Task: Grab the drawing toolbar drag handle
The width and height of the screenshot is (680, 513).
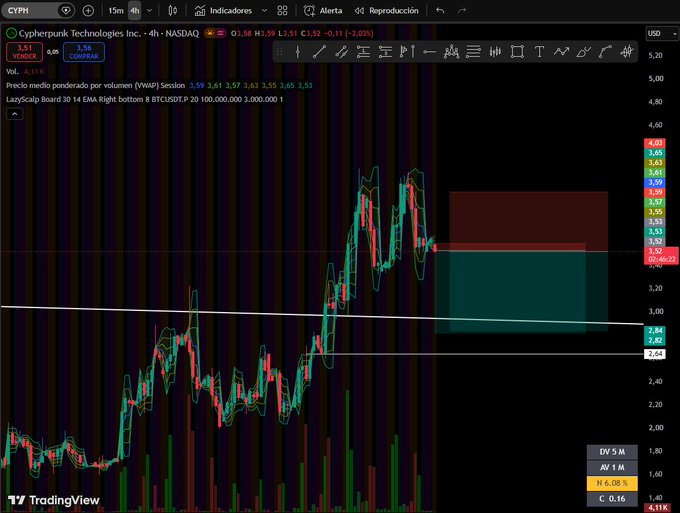Action: (280, 52)
